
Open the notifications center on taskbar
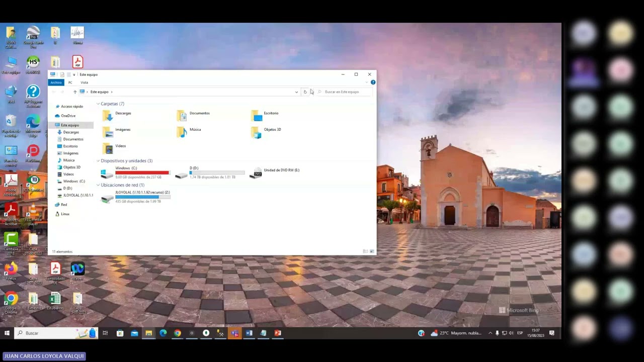552,333
